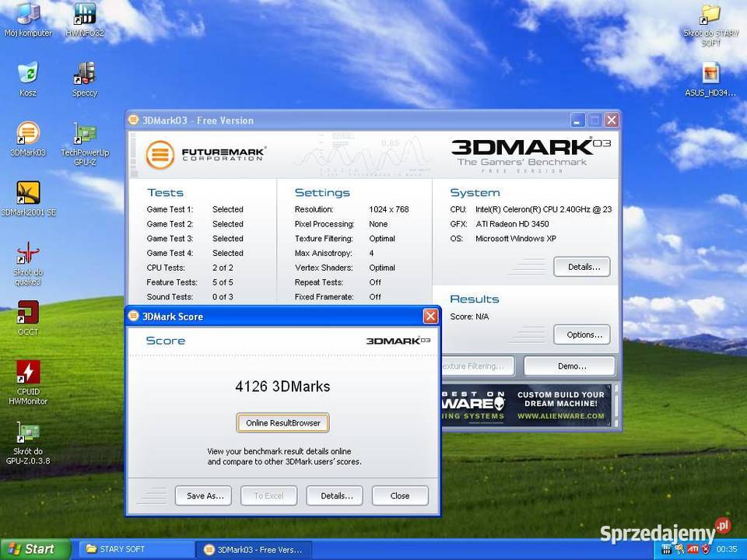This screenshot has width=747, height=560.
Task: Open the Speccy desktop shortcut
Action: [84, 74]
